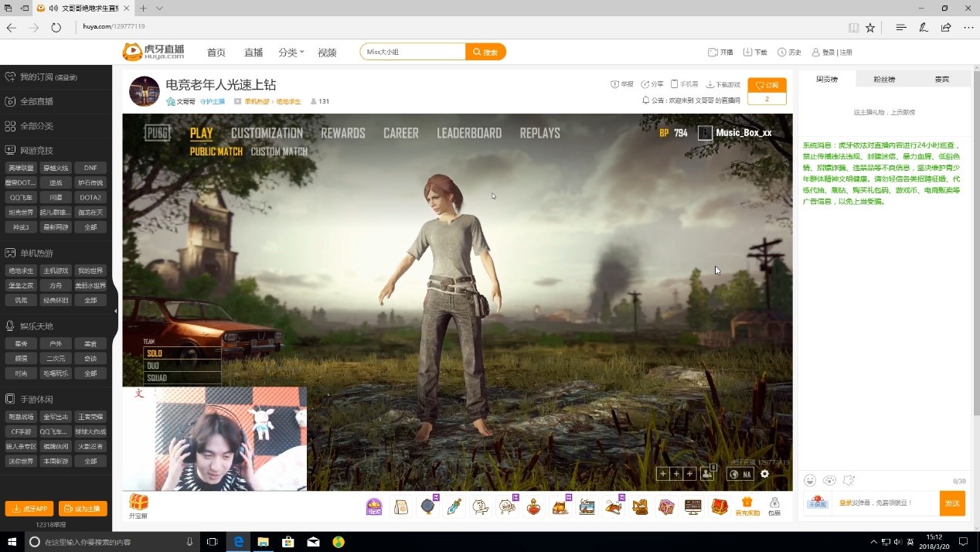
Task: Click the 虎牙直播 Huya logo
Action: pyautogui.click(x=153, y=52)
